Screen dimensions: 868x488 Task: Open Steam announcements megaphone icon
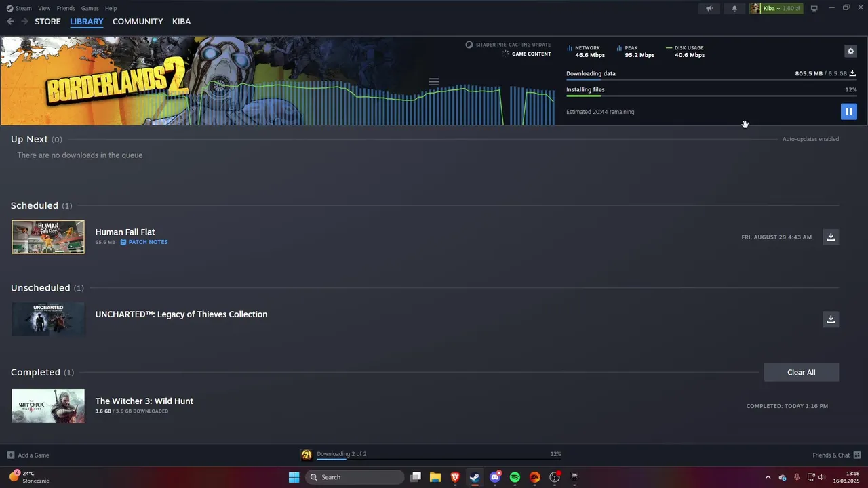(x=709, y=8)
